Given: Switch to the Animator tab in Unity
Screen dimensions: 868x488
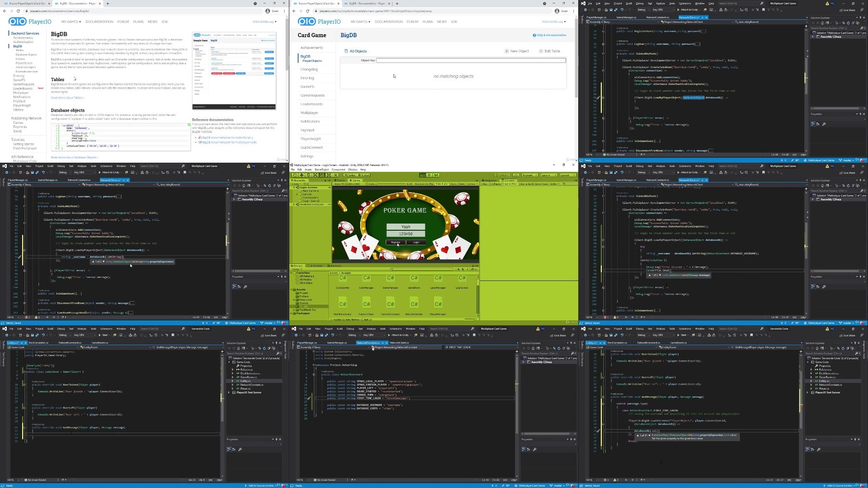Looking at the screenshot, I should pyautogui.click(x=334, y=265).
